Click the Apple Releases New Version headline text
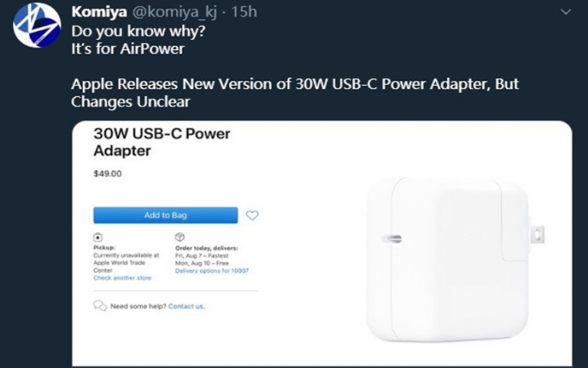The image size is (588, 368). (295, 93)
